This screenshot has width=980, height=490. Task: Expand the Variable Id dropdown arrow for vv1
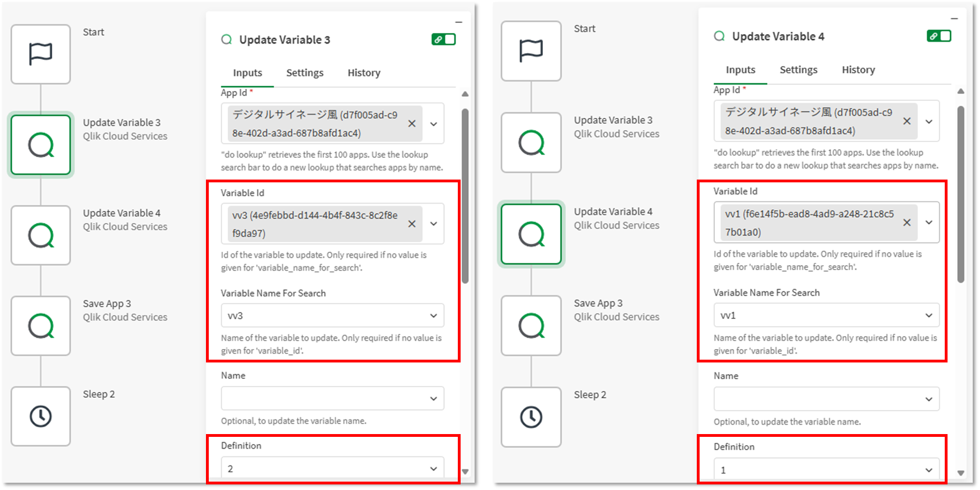[929, 223]
